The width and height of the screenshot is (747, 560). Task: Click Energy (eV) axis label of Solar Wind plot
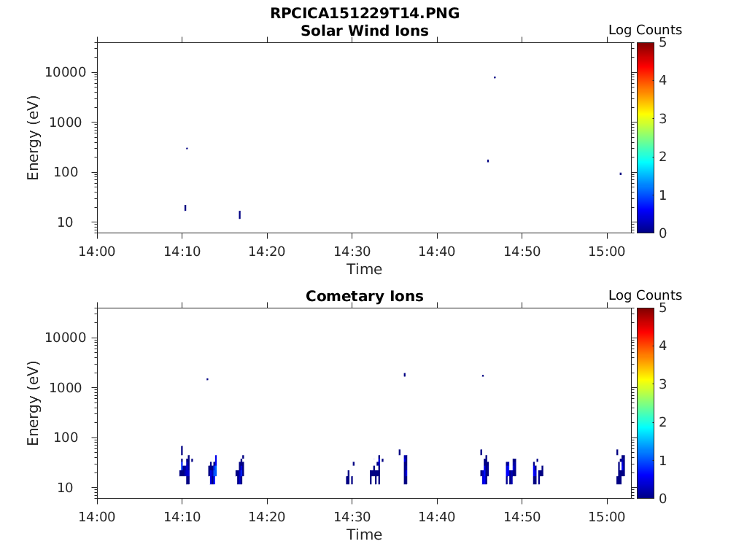click(x=33, y=138)
